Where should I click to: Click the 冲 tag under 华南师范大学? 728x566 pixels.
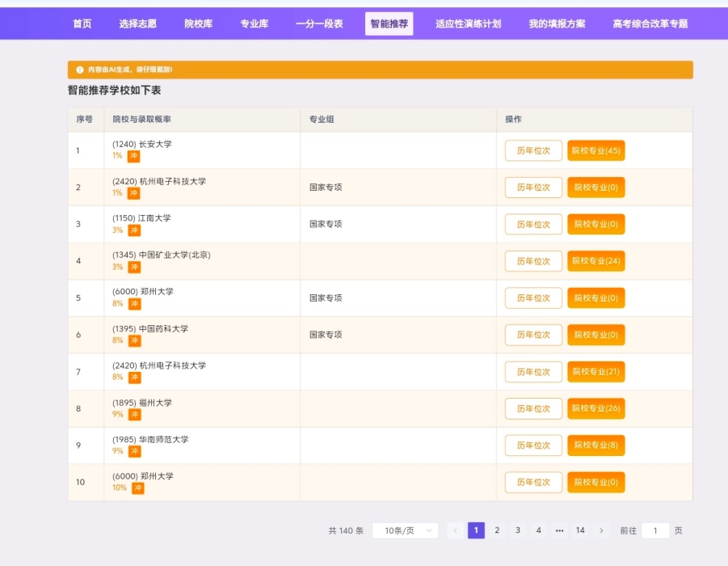tap(134, 451)
